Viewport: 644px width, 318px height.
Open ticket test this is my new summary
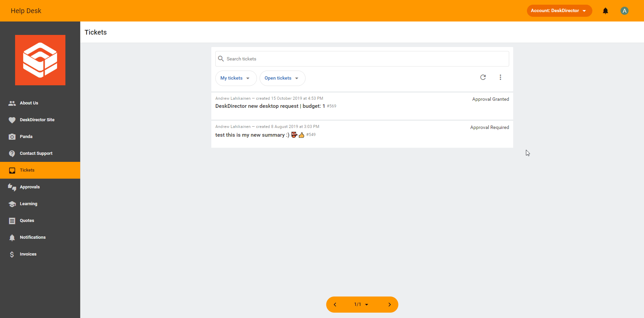(362, 134)
